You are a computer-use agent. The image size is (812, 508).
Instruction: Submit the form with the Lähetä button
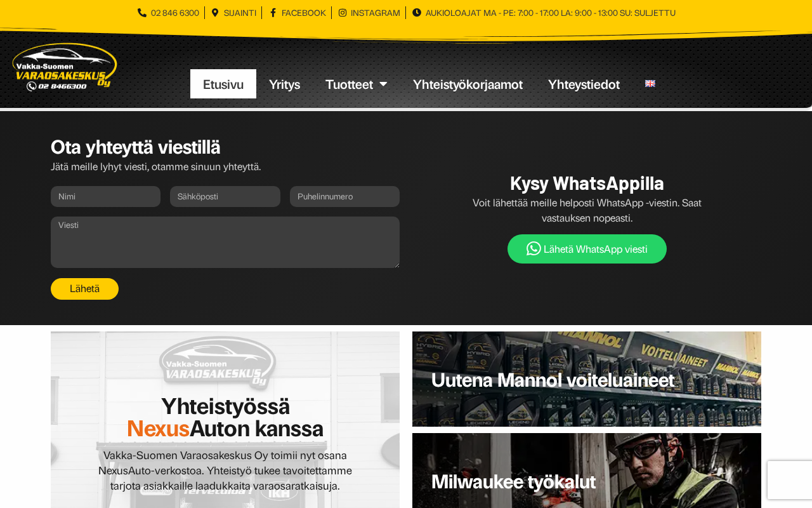pos(84,289)
